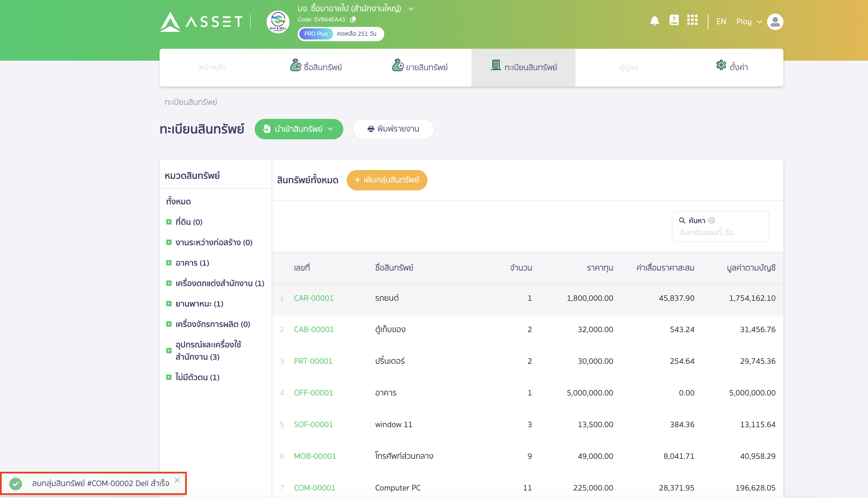Open the company name dropdown
868x498 pixels.
tap(411, 8)
